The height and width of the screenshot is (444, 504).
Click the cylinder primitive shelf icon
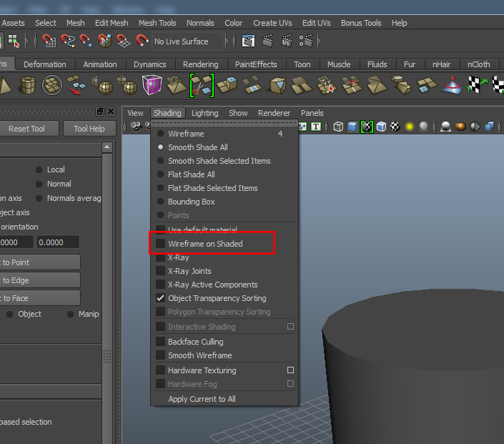pos(28,86)
